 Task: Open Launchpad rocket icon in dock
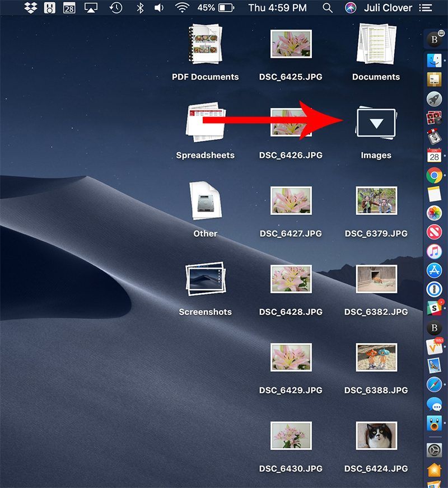pos(434,98)
